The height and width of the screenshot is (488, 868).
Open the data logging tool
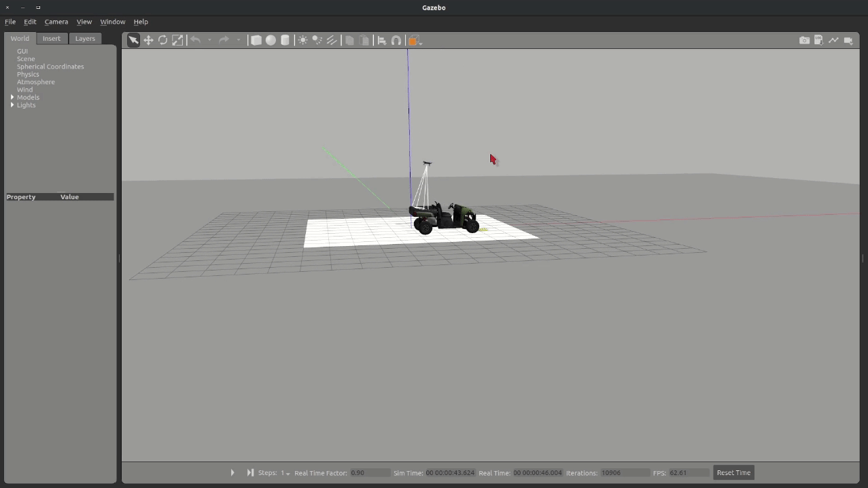[x=819, y=40]
